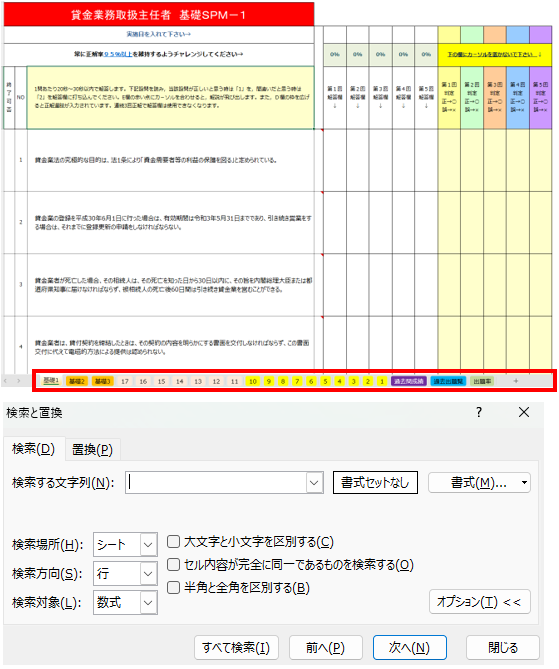Open yellow sheet tab 3
The image size is (559, 669).
pos(353,381)
